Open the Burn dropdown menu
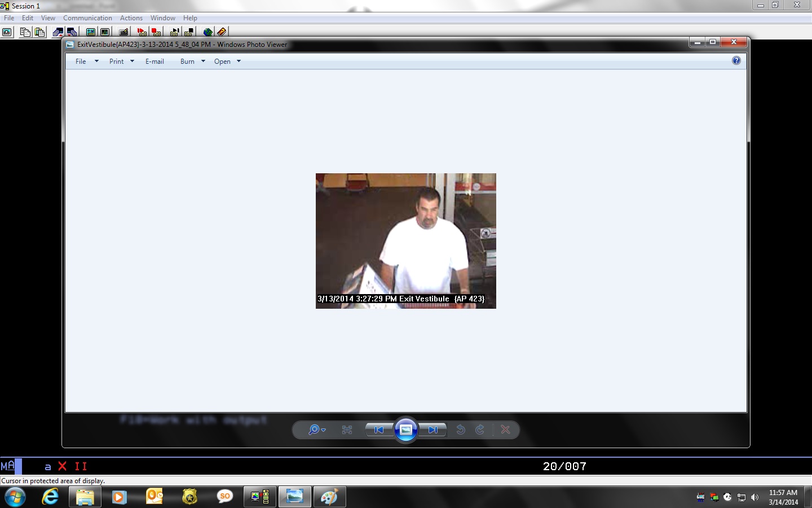The image size is (812, 508). [193, 61]
